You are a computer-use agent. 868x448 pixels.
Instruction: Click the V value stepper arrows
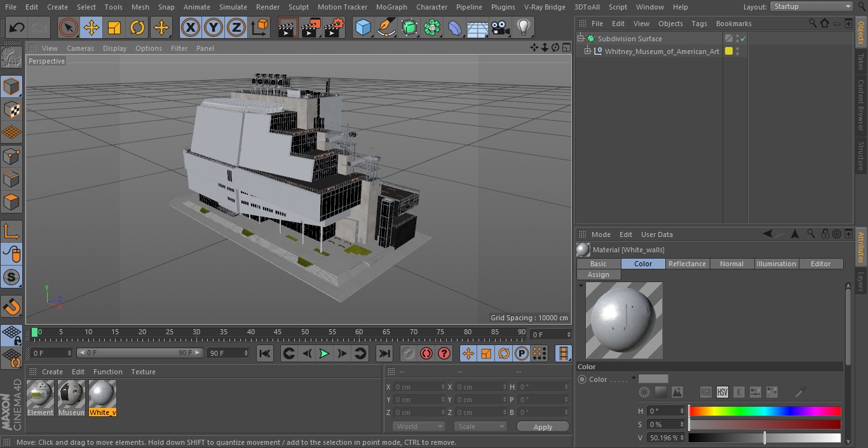pos(682,438)
